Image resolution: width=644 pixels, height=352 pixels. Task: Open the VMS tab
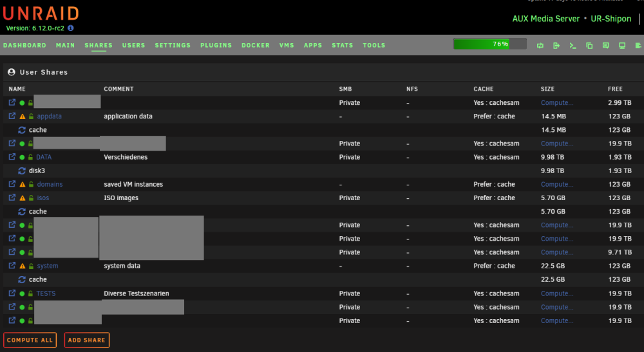pos(287,45)
